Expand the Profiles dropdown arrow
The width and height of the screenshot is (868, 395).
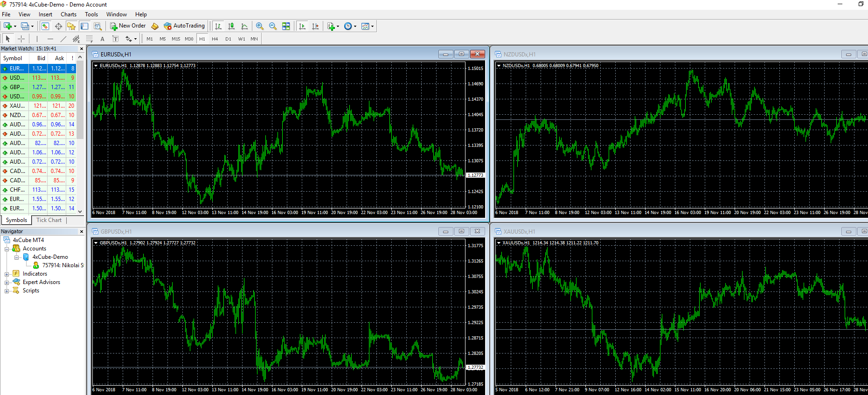click(32, 27)
